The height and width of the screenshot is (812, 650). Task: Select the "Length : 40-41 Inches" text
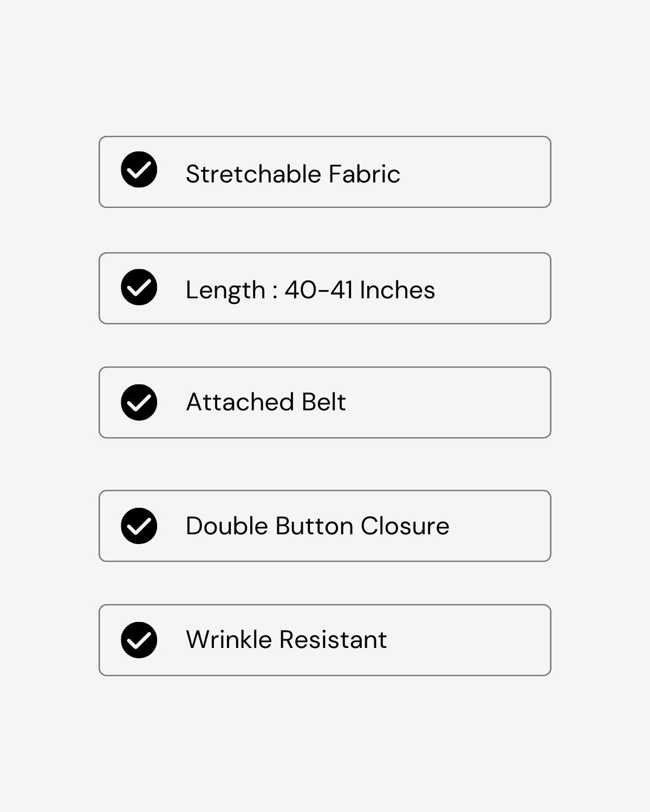point(310,290)
